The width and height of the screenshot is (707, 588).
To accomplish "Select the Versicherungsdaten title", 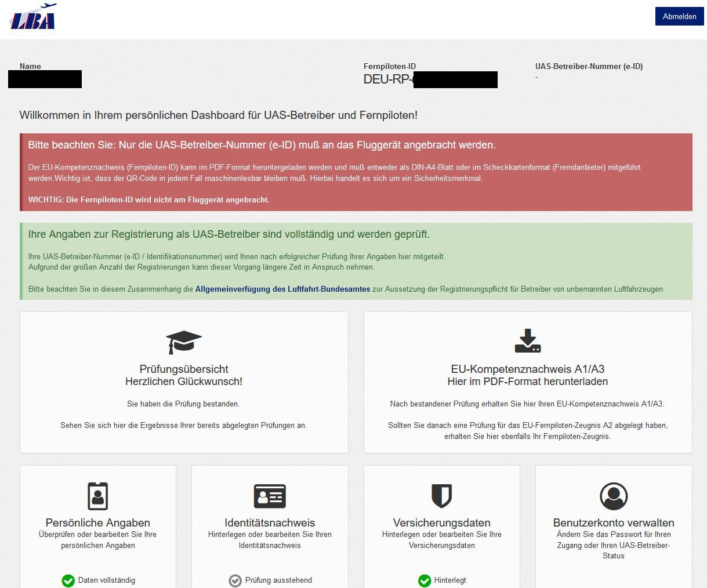I will tap(441, 522).
